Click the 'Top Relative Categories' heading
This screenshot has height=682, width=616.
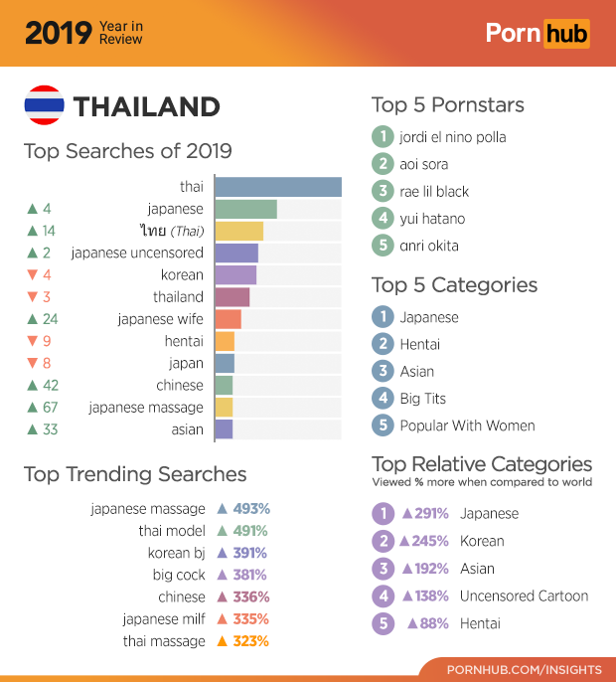point(482,464)
